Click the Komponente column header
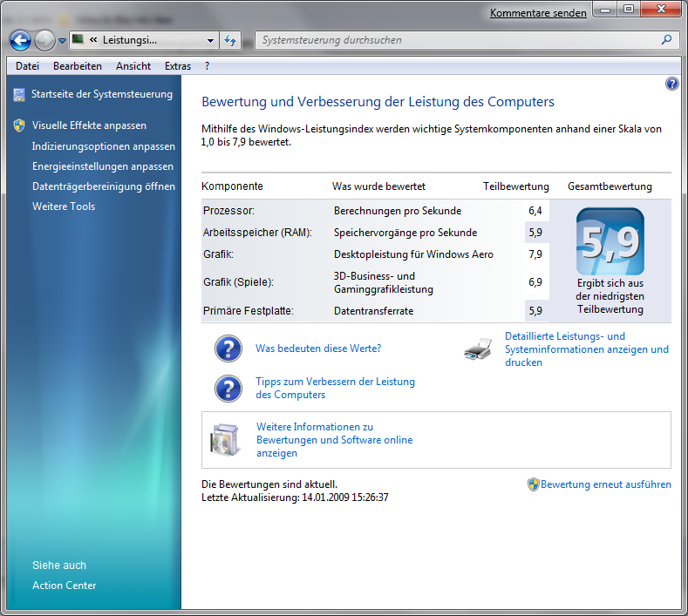This screenshot has width=688, height=616. [x=232, y=186]
